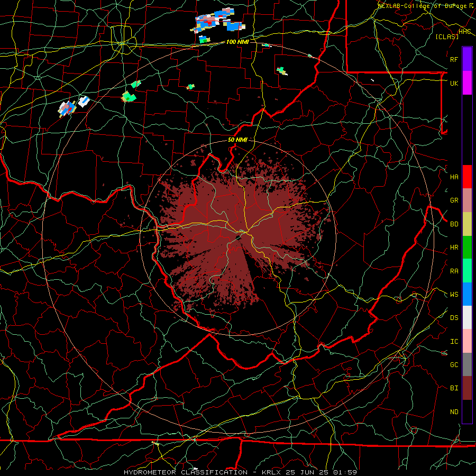Click the "HA" legend label
The image size is (476, 476).
point(454,177)
